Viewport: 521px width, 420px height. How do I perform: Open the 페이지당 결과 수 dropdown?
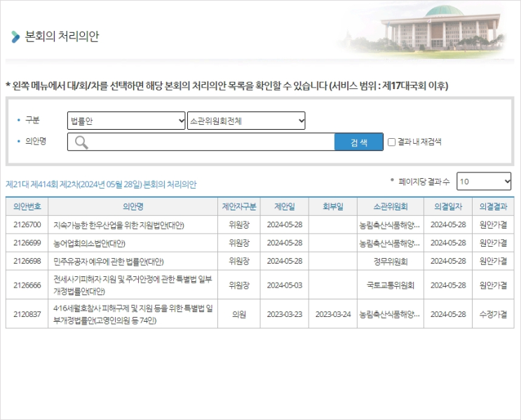(x=484, y=181)
